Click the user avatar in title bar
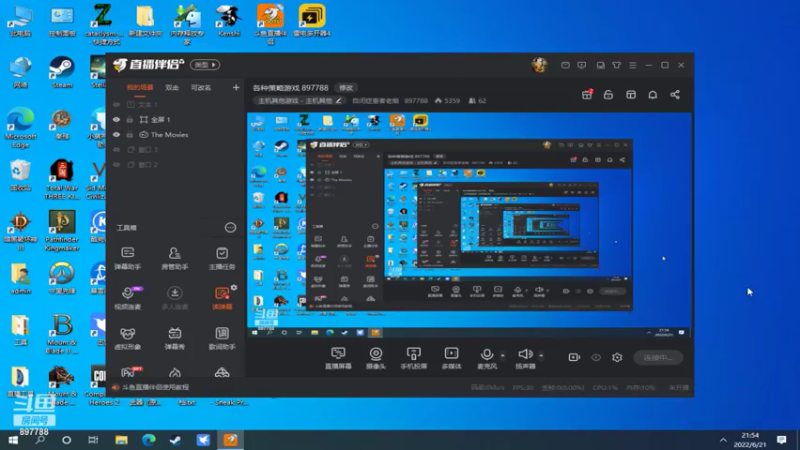Viewport: 800px width, 450px height. tap(539, 65)
